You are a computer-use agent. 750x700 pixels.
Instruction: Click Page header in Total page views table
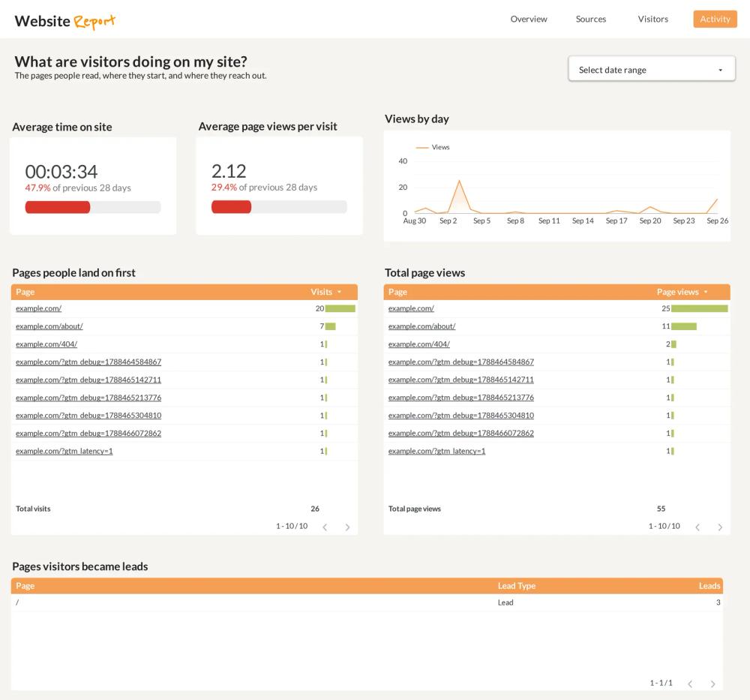pos(397,292)
